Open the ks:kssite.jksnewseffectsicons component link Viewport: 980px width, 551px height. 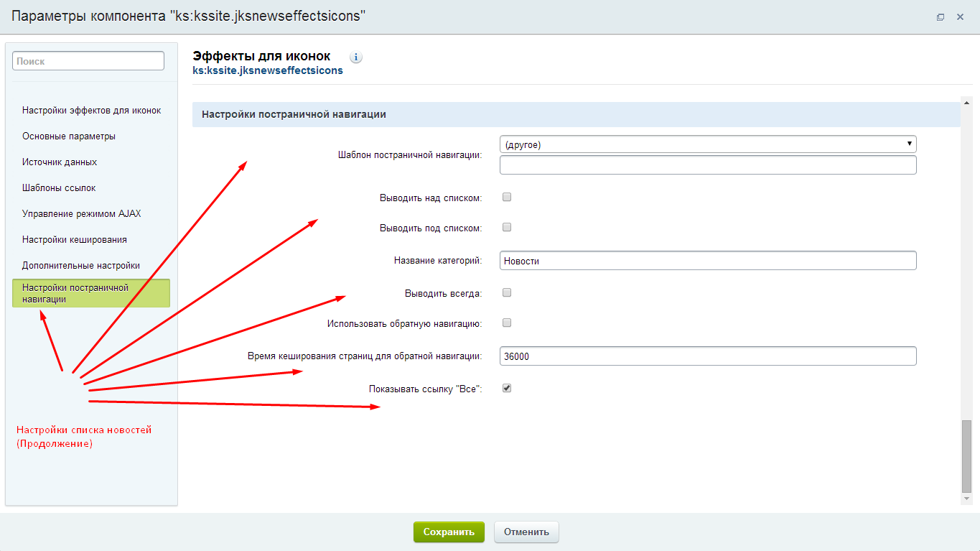[x=267, y=70]
